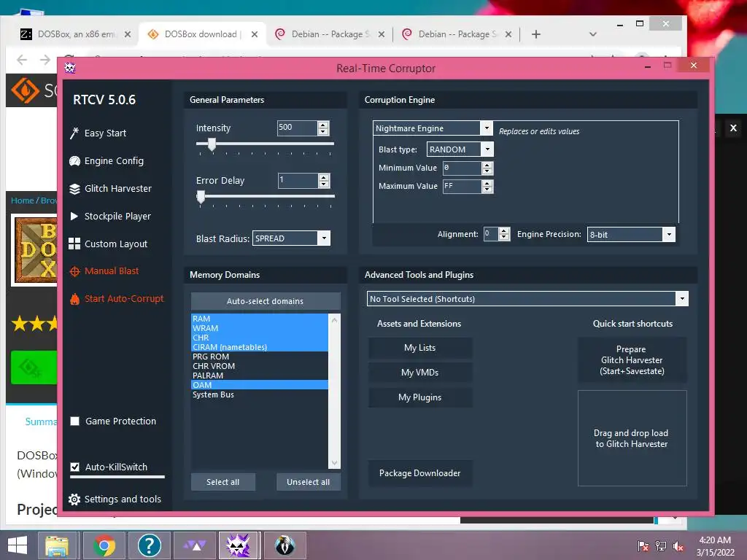Open Custom Layout from sidebar
747x560 pixels.
tap(116, 244)
